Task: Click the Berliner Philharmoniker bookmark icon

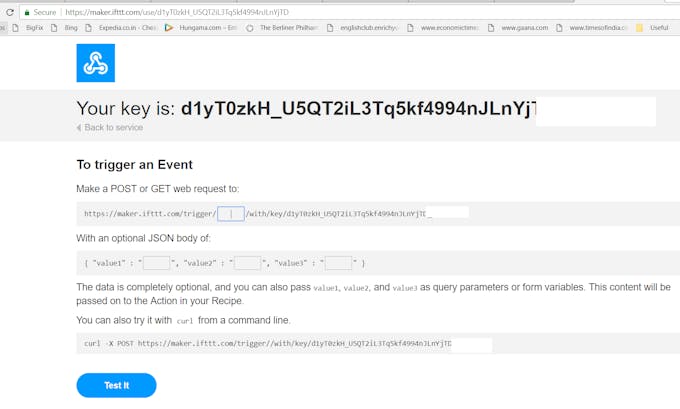Action: click(x=249, y=28)
